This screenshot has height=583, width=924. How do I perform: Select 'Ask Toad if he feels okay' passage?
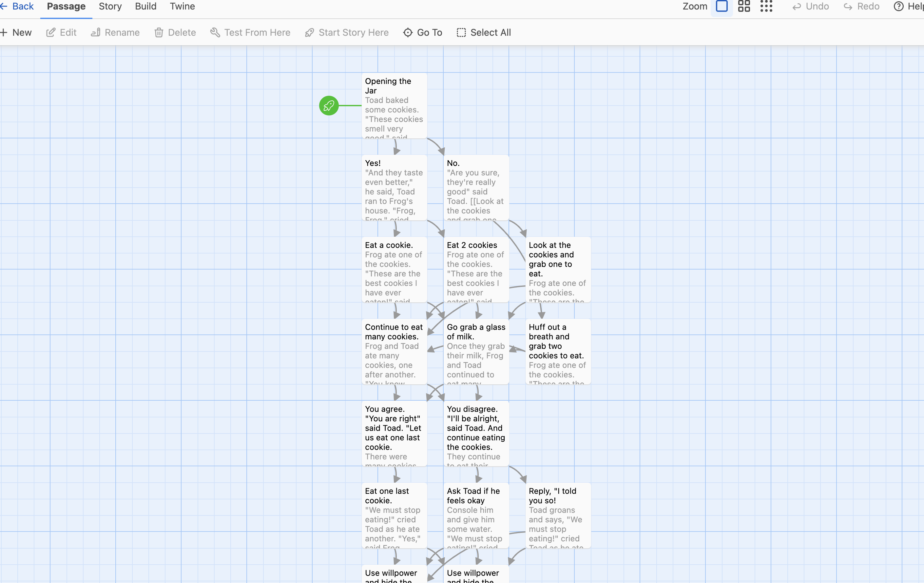(476, 515)
